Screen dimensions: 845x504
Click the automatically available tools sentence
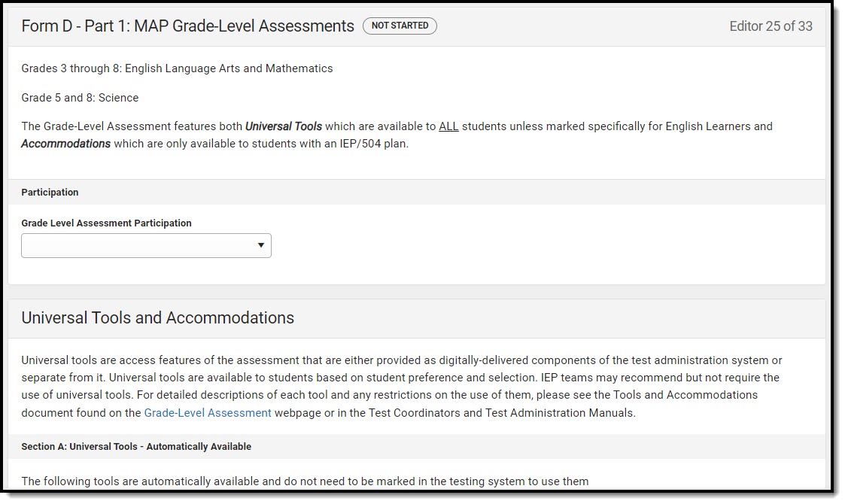(305, 481)
